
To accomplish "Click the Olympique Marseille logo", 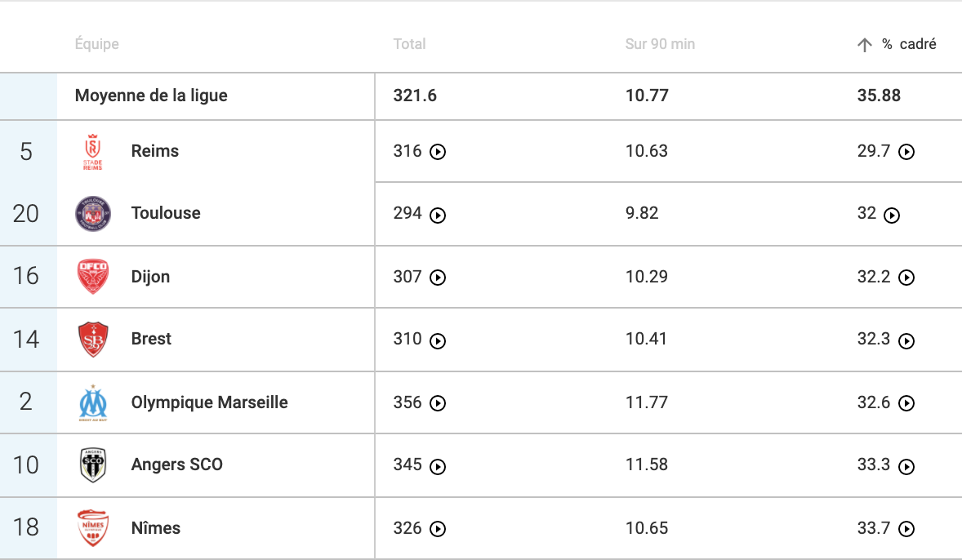I will [x=92, y=402].
